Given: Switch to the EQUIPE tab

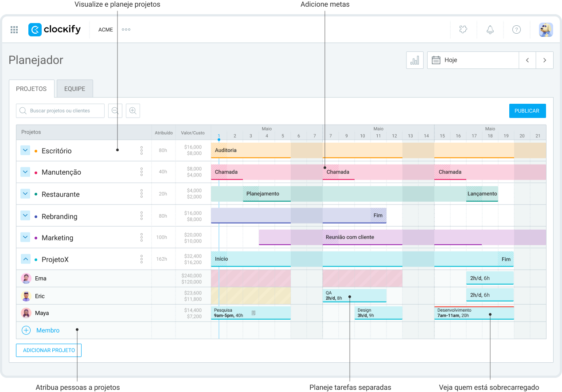Looking at the screenshot, I should (x=74, y=89).
